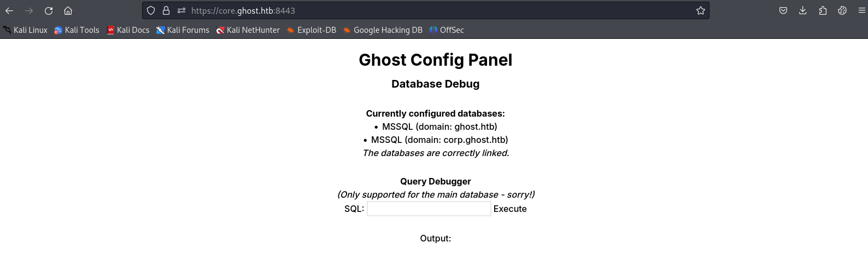Open the Firefox application menu
Viewport: 868px width, 259px height.
(x=862, y=10)
